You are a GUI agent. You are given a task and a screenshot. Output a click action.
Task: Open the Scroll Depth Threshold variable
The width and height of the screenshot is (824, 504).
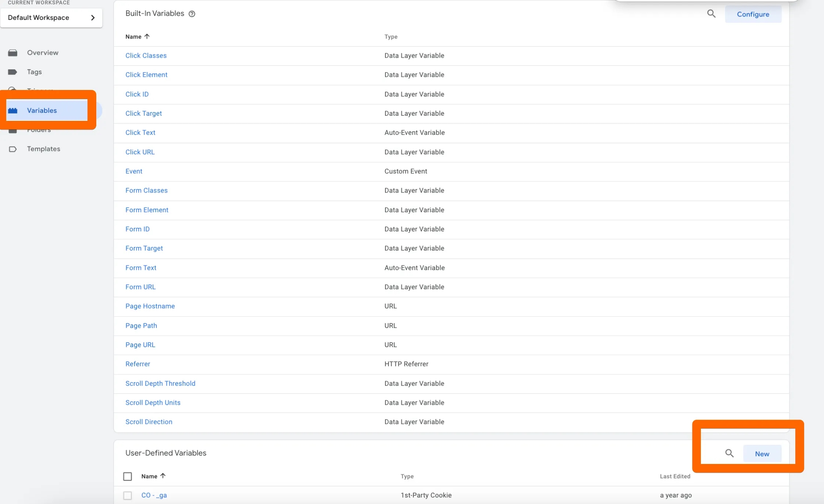point(160,384)
